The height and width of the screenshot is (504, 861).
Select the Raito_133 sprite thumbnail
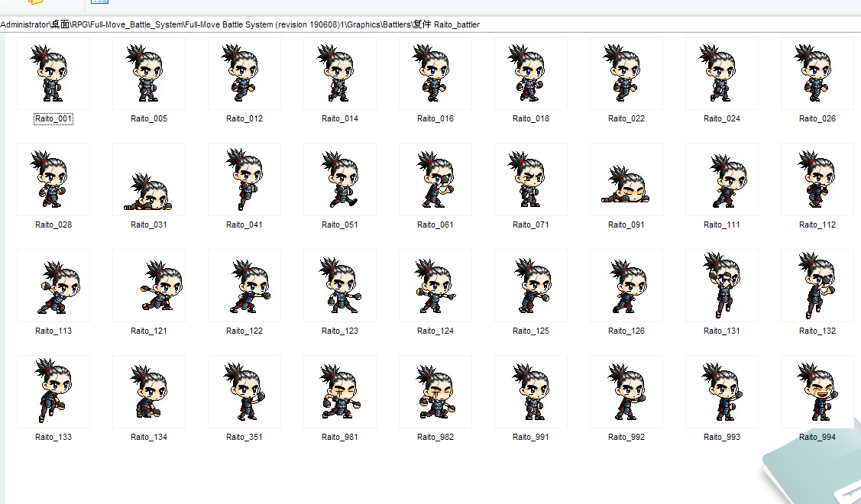tap(53, 392)
